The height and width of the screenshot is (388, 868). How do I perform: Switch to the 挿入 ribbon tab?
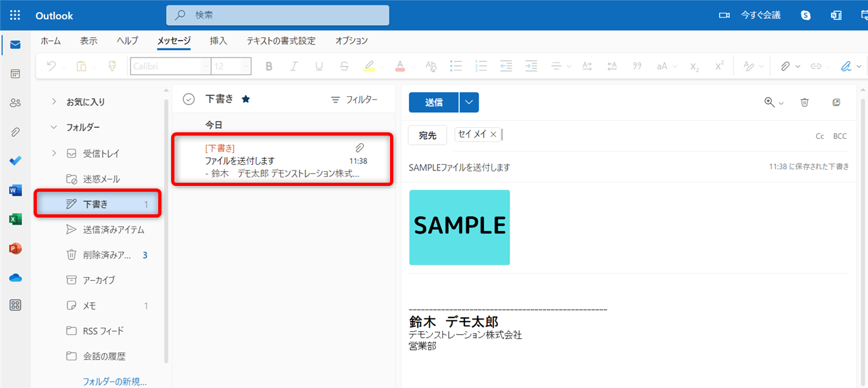click(218, 41)
